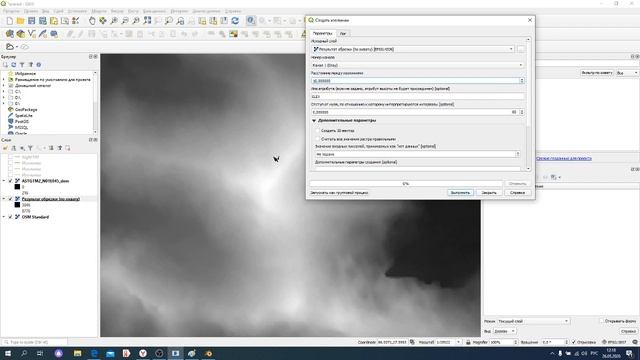Open the Data Source Manager icon
The width and height of the screenshot is (640, 360).
coord(9,34)
